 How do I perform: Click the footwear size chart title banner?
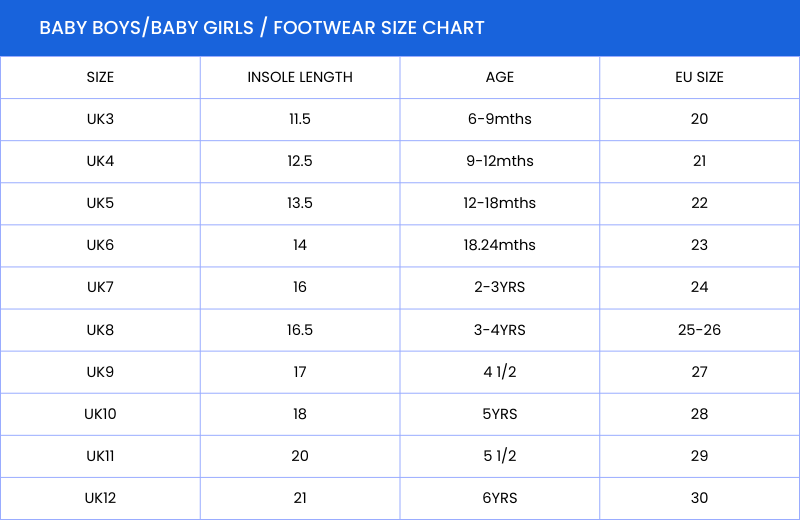coord(262,28)
